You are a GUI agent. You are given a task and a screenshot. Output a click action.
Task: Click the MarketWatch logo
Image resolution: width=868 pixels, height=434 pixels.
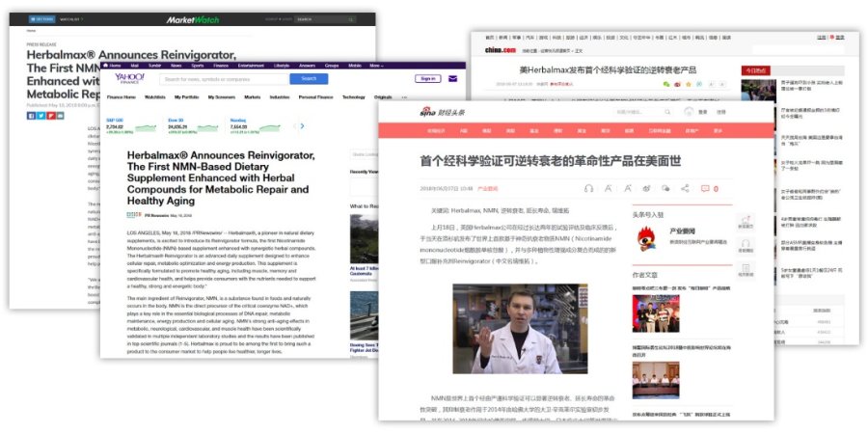[193, 20]
